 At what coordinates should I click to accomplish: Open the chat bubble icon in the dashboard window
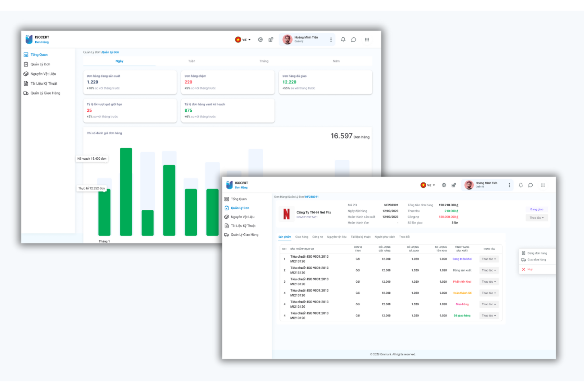point(354,40)
